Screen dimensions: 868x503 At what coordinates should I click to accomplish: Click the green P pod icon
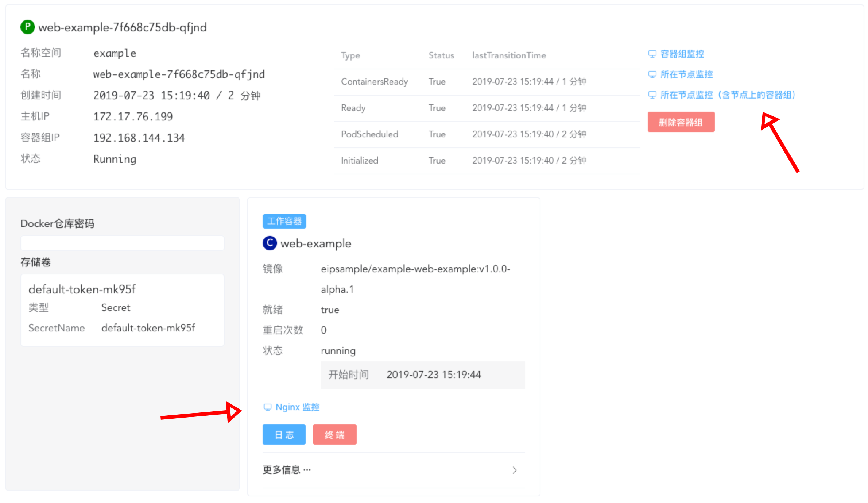(x=27, y=27)
